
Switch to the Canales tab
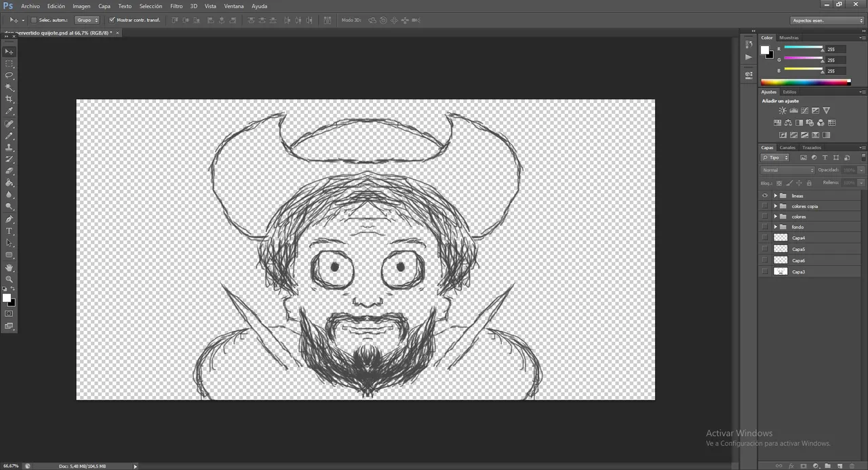tap(787, 147)
